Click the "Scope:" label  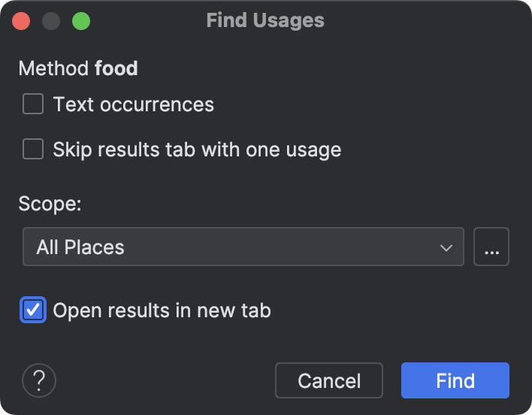pos(50,204)
